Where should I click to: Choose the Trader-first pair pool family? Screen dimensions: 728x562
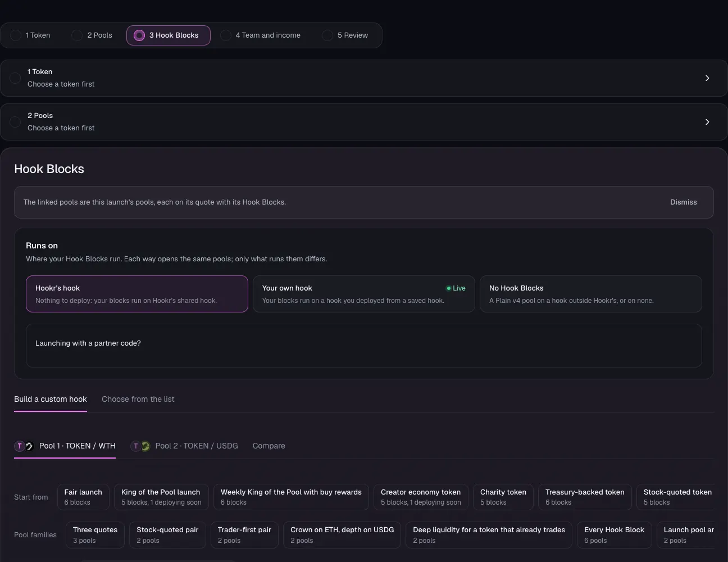pyautogui.click(x=244, y=535)
